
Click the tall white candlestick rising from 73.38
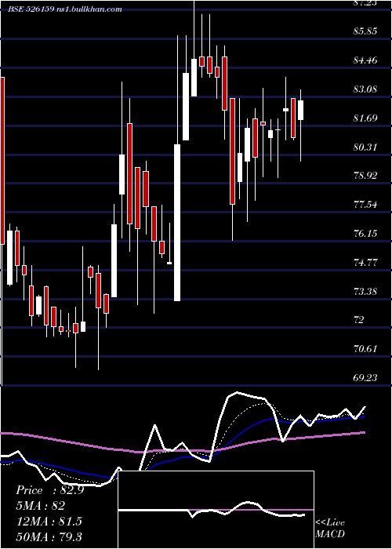[177, 222]
